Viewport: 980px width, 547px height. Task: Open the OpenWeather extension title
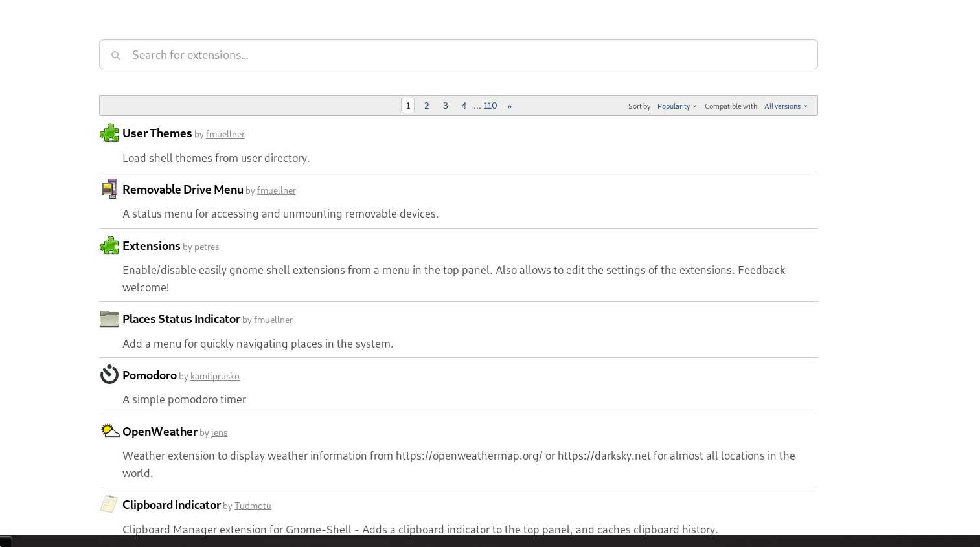tap(160, 432)
